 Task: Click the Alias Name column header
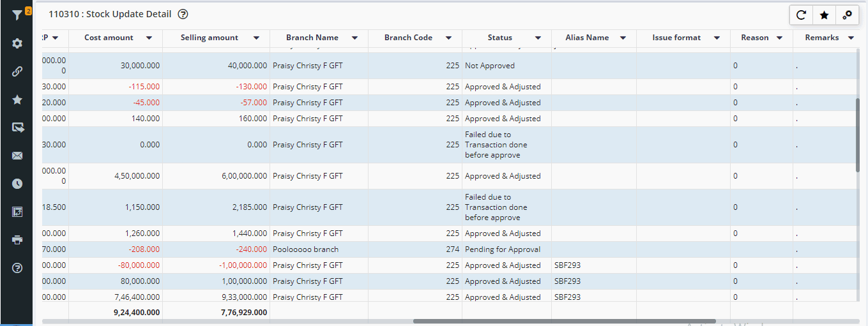587,38
